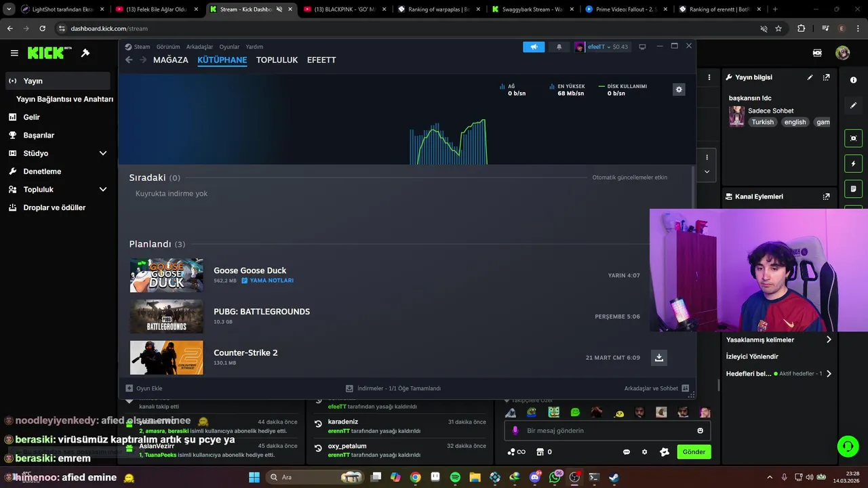Open Steam download settings gear
The width and height of the screenshot is (868, 488).
(679, 89)
